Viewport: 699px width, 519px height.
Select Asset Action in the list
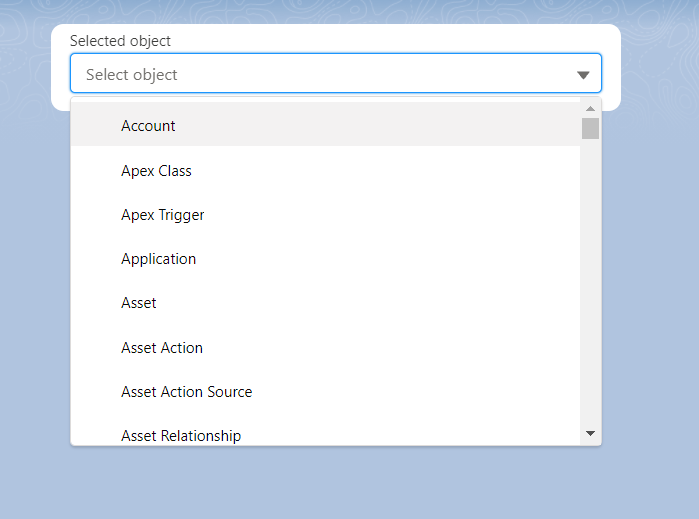[x=325, y=347]
